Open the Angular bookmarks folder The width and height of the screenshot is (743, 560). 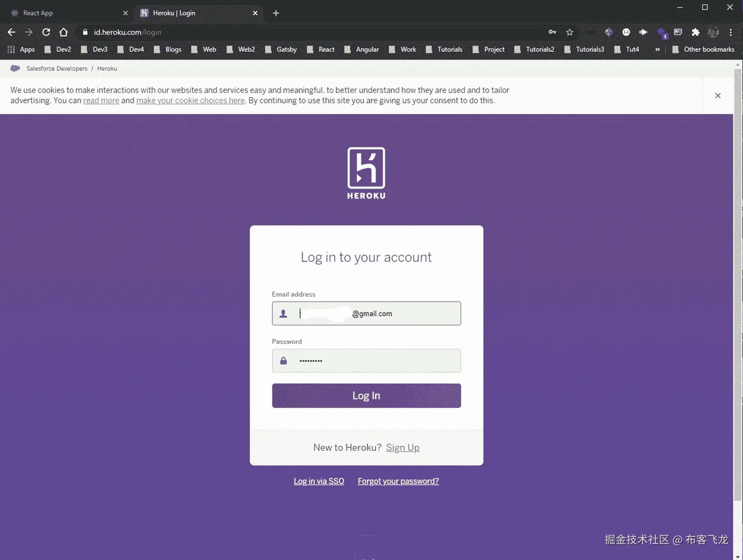(x=362, y=49)
